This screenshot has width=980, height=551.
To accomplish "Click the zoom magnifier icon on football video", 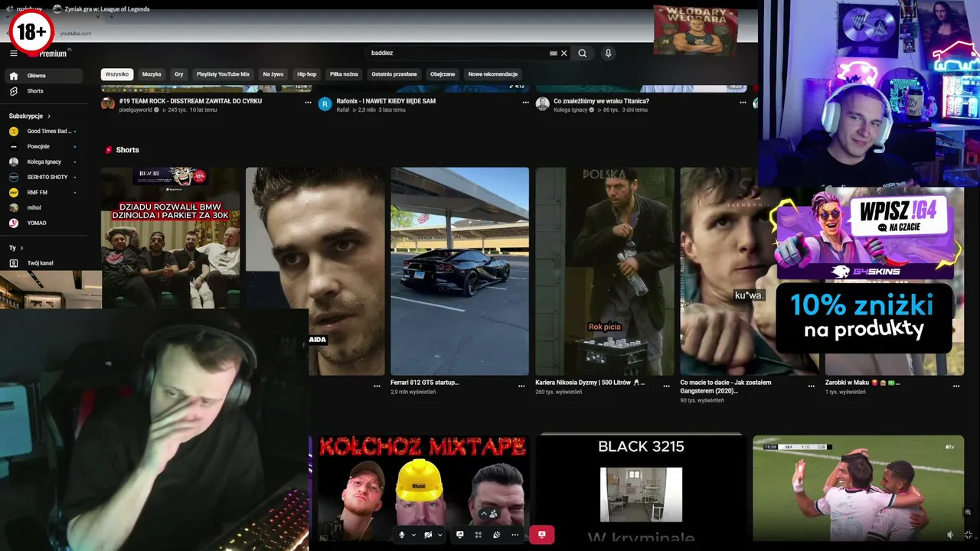I will pos(968,512).
